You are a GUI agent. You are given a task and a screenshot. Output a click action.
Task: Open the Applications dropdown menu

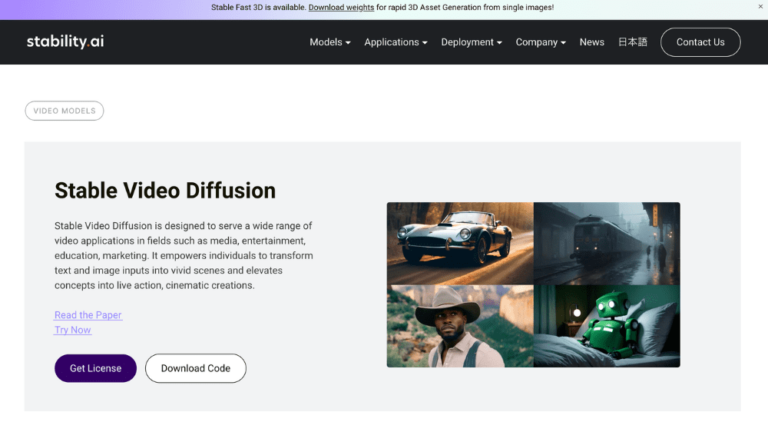[x=395, y=42]
